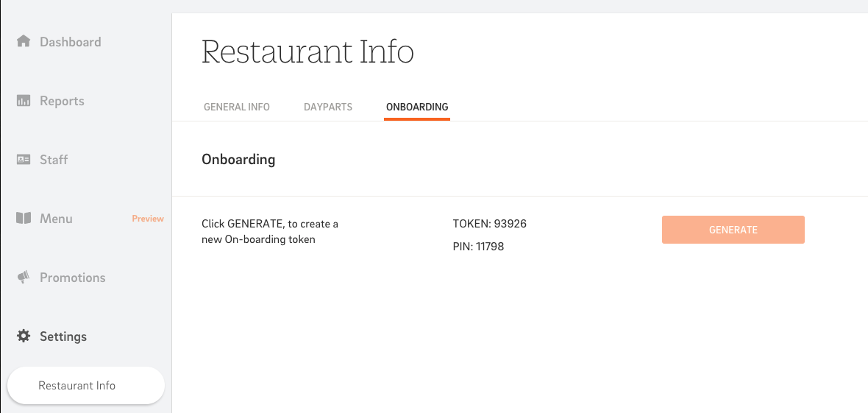
Task: Switch to the Dayparts tab
Action: pos(328,107)
